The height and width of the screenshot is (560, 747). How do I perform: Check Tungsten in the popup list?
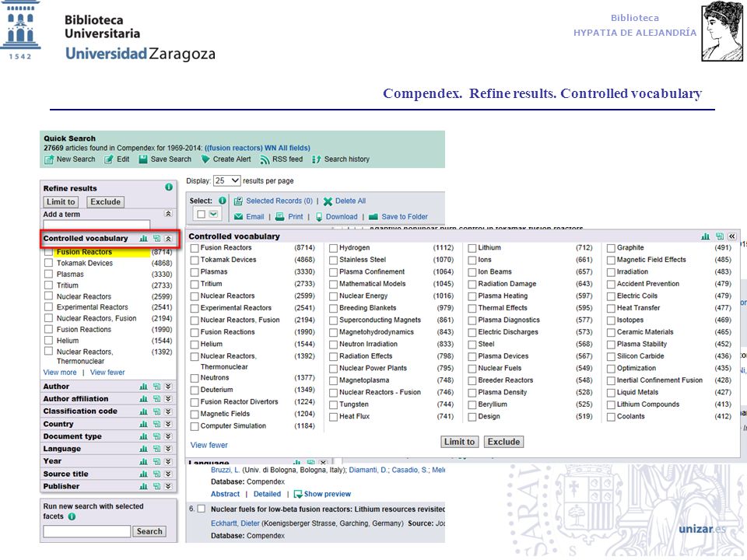[334, 404]
